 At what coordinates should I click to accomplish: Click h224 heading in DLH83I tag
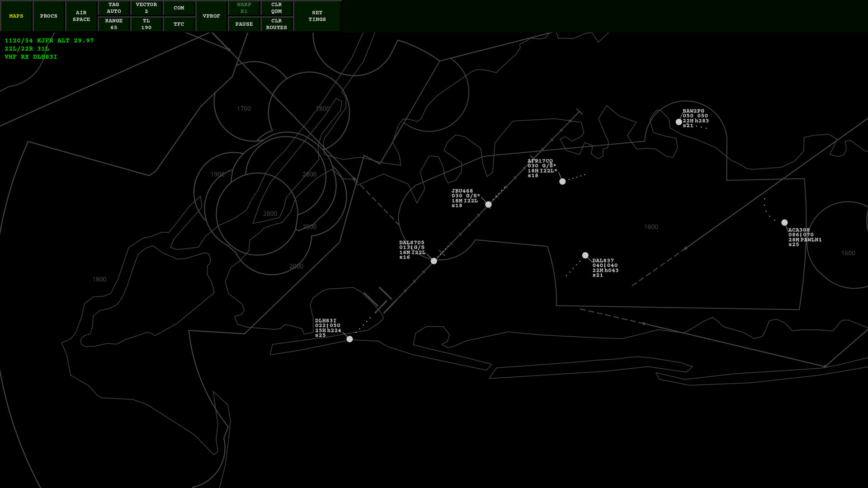click(x=334, y=330)
